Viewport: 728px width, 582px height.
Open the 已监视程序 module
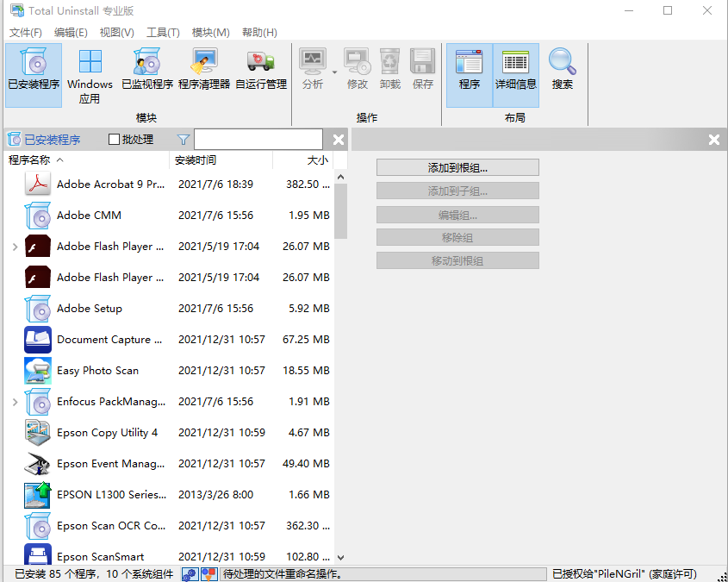click(147, 69)
